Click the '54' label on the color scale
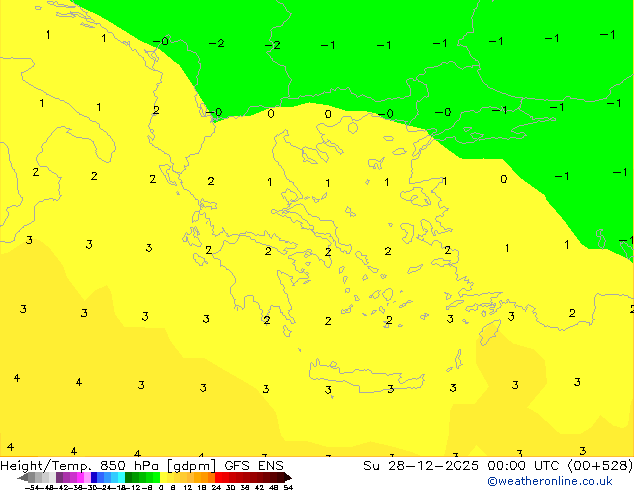The height and width of the screenshot is (490, 634). [x=288, y=487]
